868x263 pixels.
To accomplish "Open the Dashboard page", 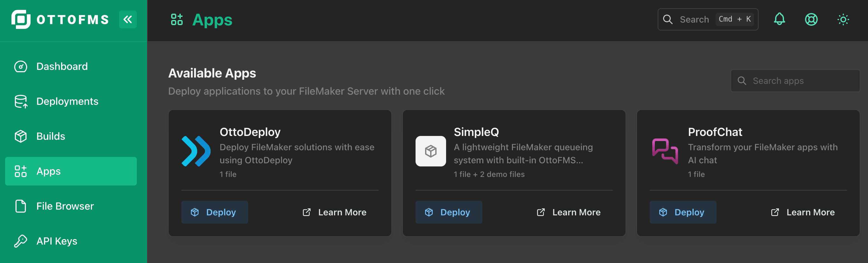I will (71, 66).
